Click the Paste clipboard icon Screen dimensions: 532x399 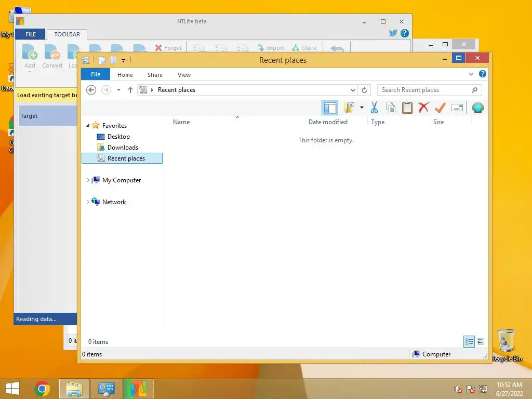(407, 108)
